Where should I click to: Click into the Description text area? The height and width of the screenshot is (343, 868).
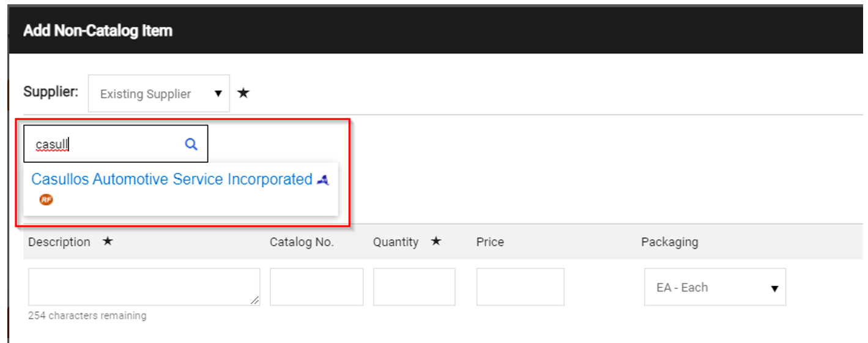pos(144,287)
